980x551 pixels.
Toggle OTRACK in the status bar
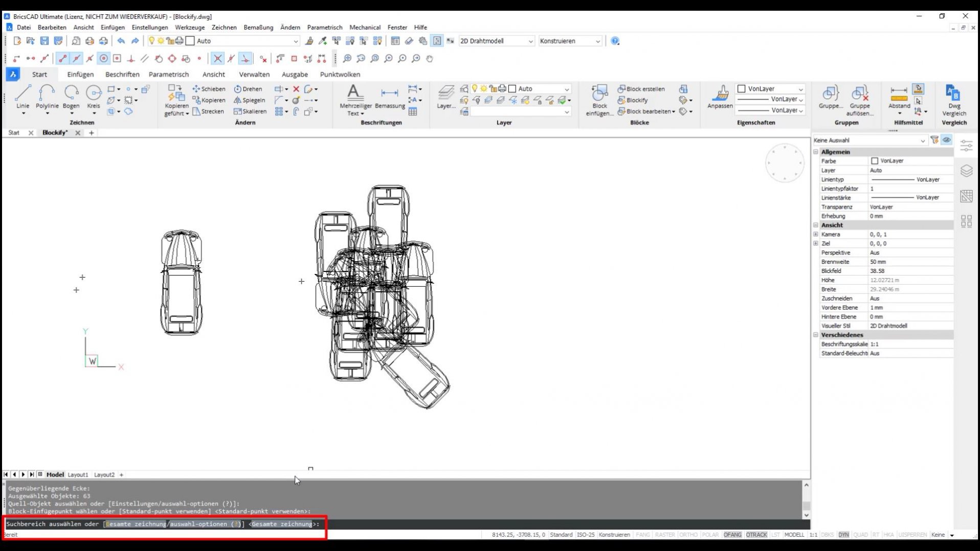(x=756, y=535)
